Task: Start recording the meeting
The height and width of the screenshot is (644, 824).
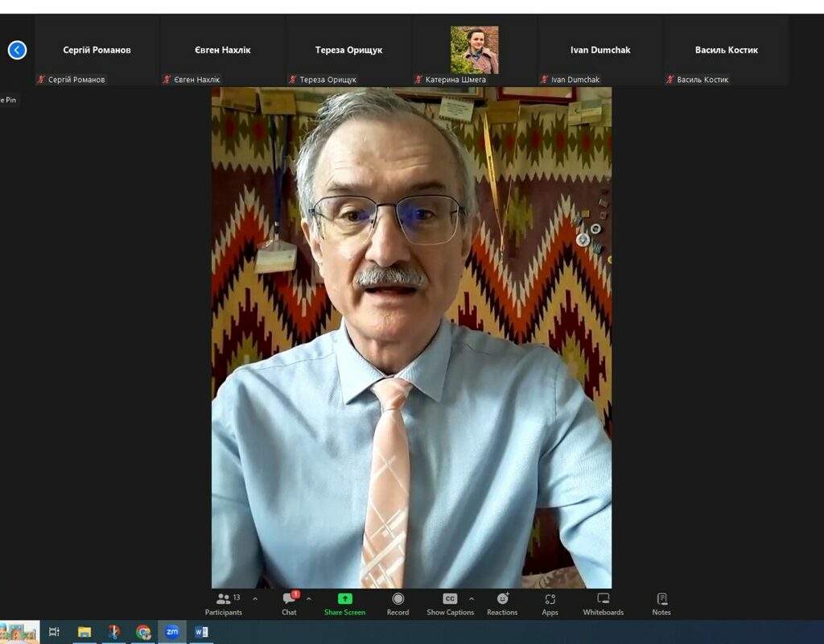Action: (398, 604)
